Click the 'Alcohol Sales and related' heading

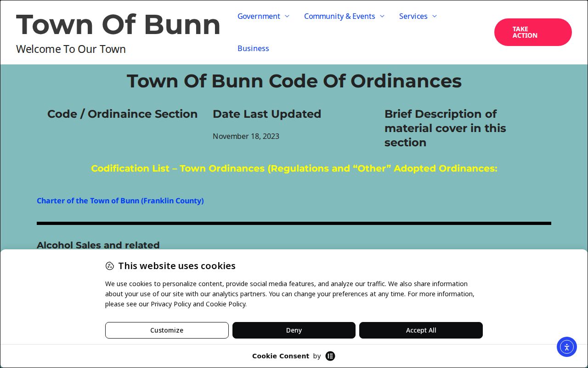98,245
